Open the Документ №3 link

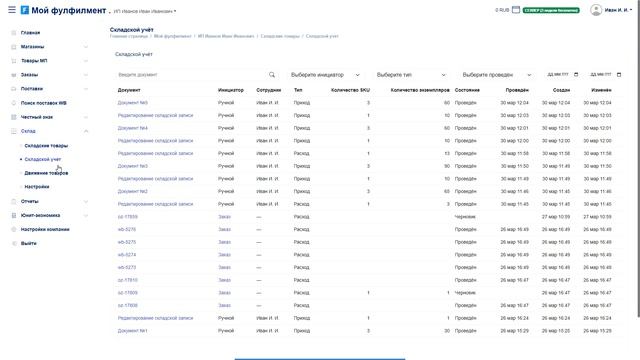[x=133, y=166]
